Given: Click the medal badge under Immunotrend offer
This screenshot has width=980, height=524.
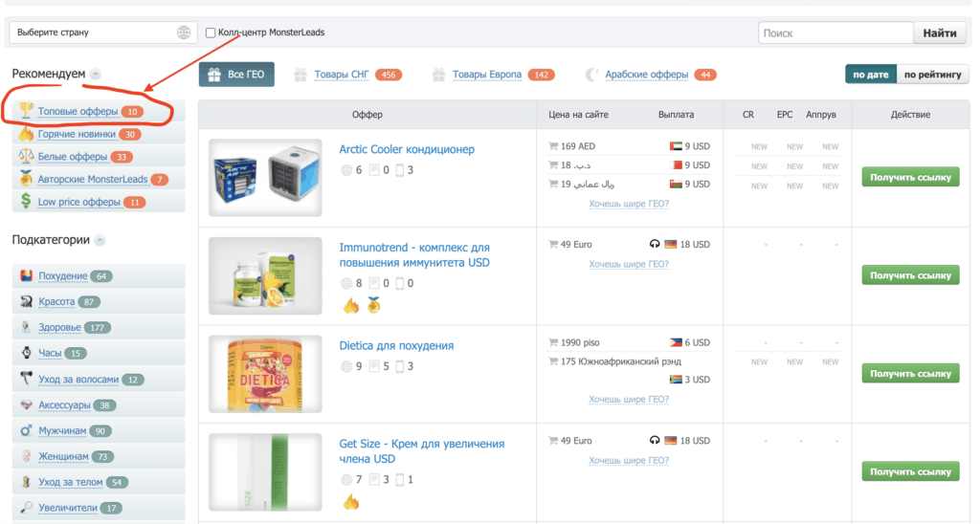Looking at the screenshot, I should [374, 305].
